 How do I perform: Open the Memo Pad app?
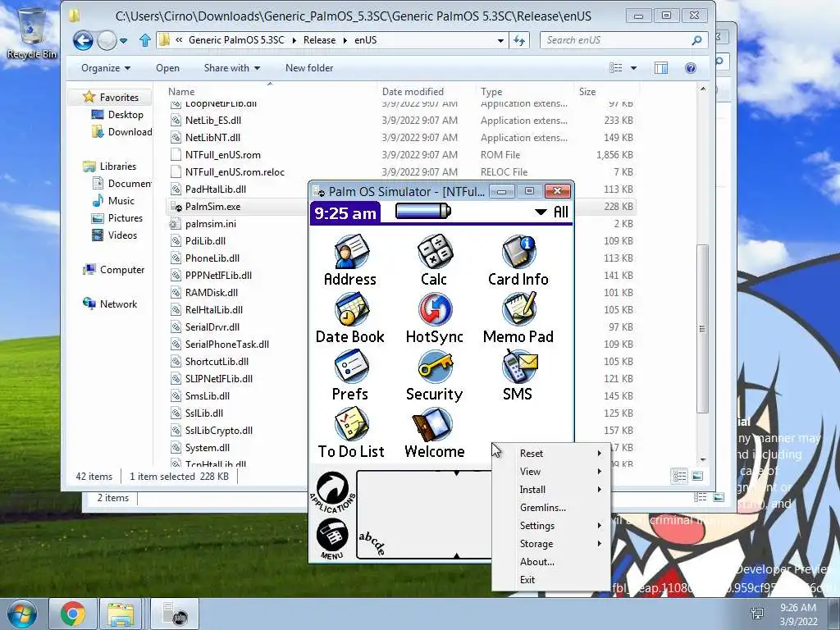tap(518, 318)
